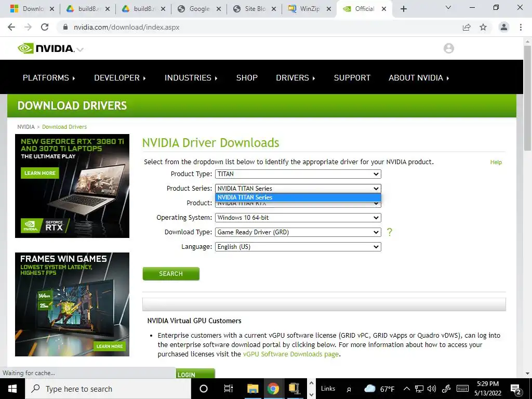
Task: Open the Chrome three-dot menu
Action: 521,27
